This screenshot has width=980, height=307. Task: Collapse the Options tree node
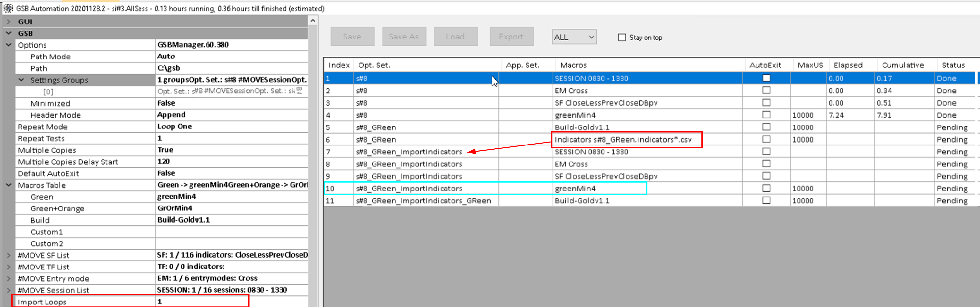click(x=8, y=45)
